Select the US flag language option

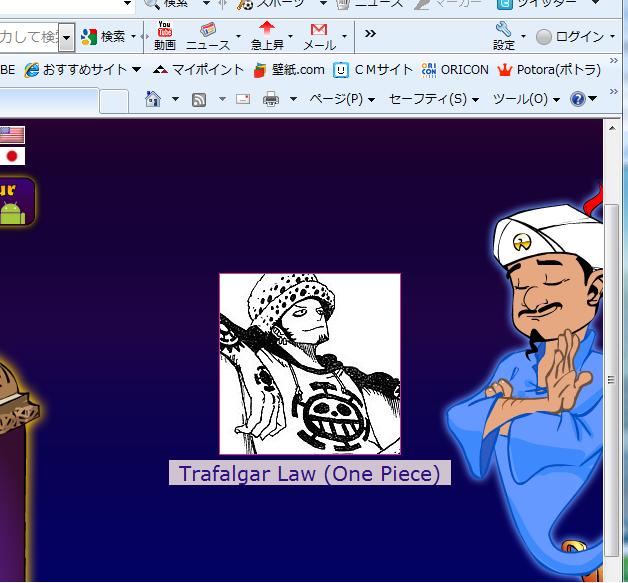12,135
